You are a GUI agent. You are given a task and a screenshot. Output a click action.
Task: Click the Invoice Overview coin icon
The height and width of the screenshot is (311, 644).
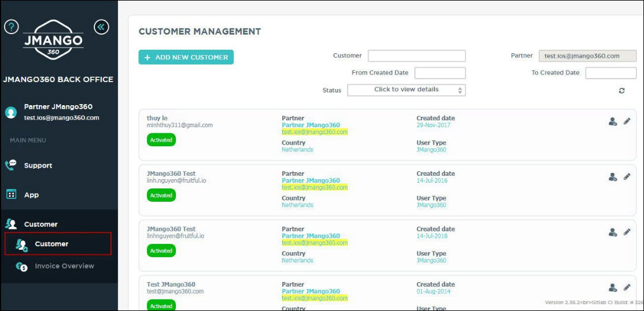coord(21,266)
